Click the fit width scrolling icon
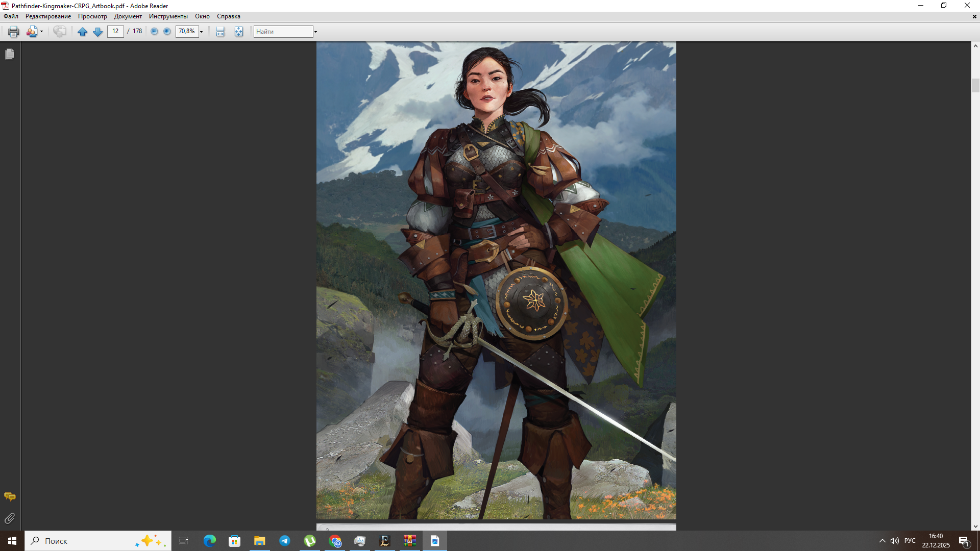 (220, 32)
